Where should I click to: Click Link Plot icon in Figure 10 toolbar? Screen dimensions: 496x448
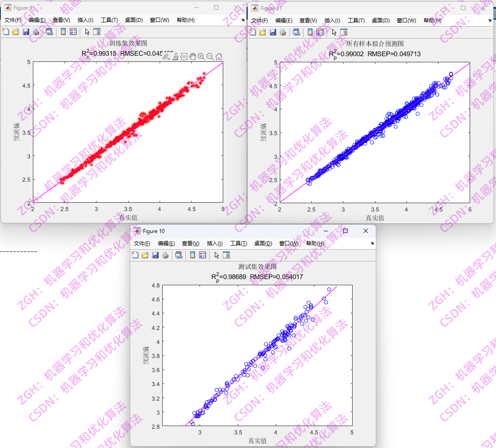[x=179, y=255]
